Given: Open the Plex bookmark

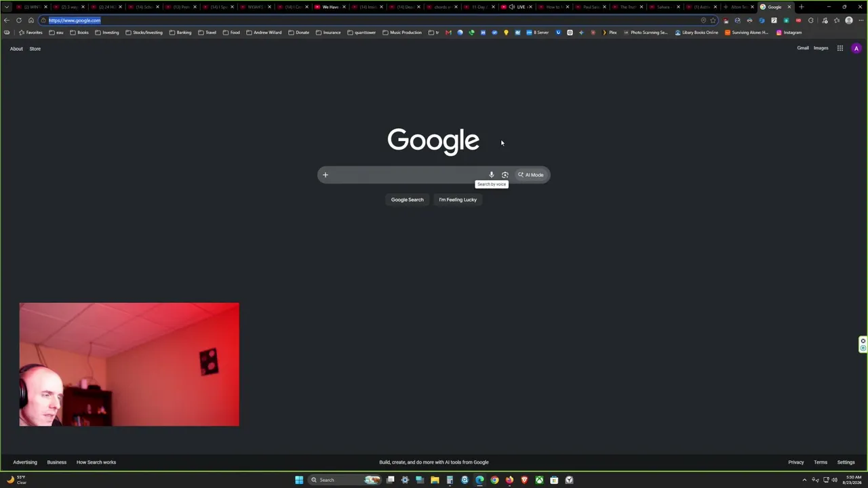Looking at the screenshot, I should tap(609, 33).
